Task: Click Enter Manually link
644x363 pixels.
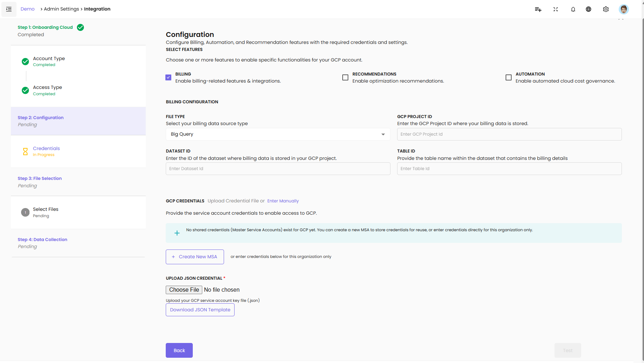Action: pos(283,201)
